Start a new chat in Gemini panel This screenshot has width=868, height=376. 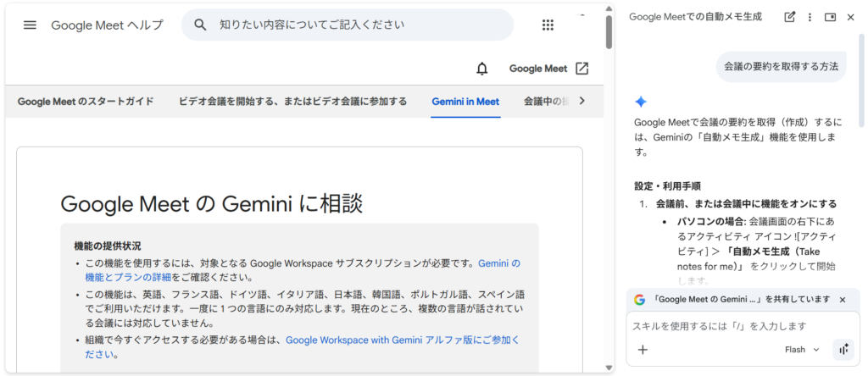790,17
